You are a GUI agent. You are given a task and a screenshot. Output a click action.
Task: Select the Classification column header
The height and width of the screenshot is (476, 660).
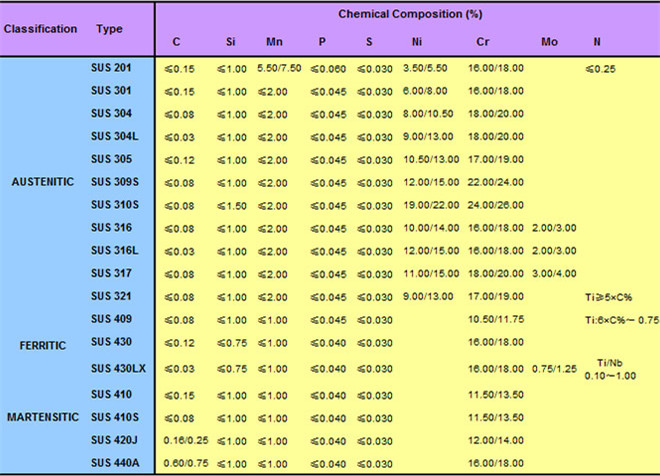tap(40, 28)
